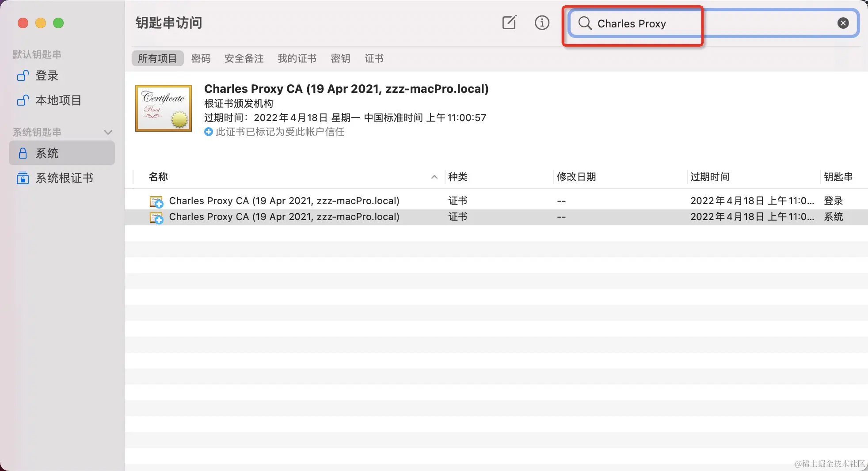Click certificate icon of the 登录 keychain row
The width and height of the screenshot is (868, 471).
coord(156,201)
